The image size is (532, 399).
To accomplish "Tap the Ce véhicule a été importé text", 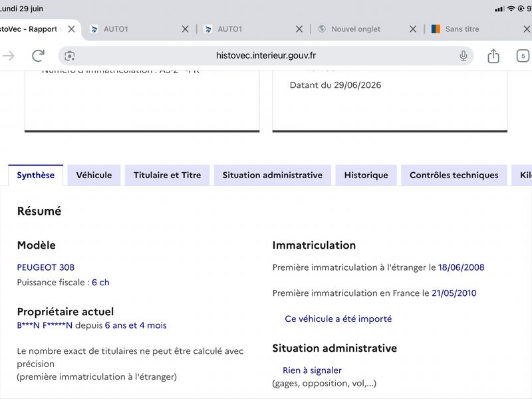I will tap(338, 319).
